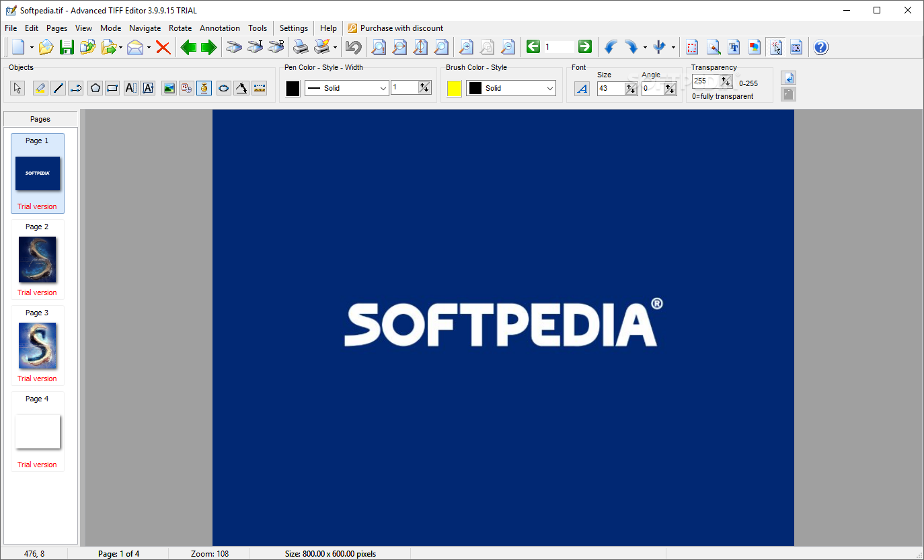Expand the email icon dropdown arrow
Screen dimensions: 924x560
tap(149, 48)
